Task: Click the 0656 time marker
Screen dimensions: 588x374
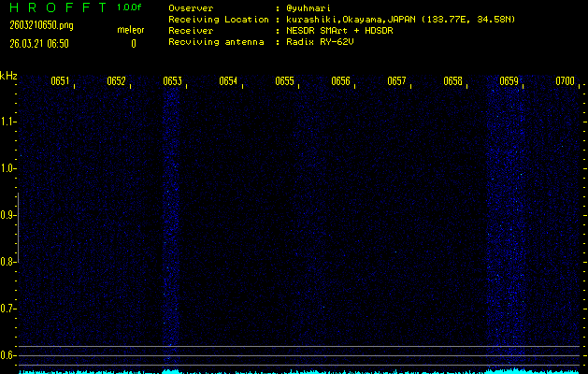Action: coord(340,81)
